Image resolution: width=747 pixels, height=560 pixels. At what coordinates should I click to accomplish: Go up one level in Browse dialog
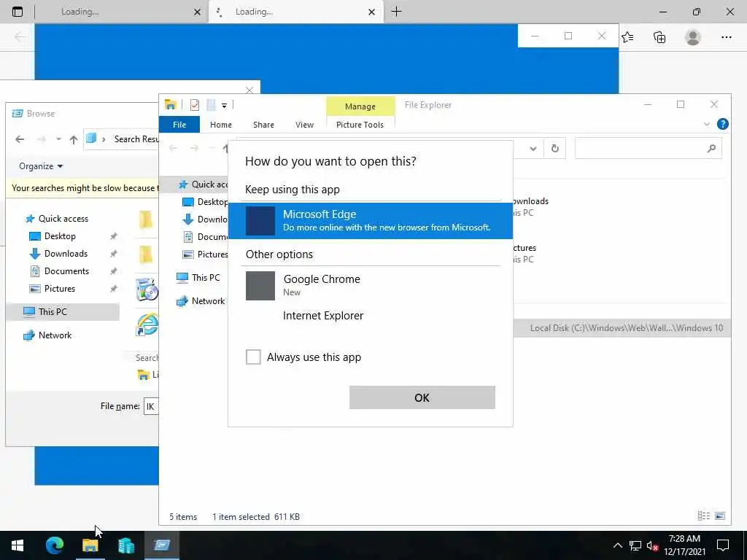pos(74,139)
